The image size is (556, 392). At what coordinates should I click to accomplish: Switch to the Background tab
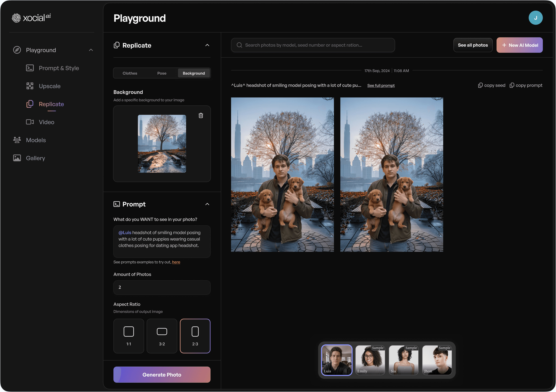(x=194, y=73)
